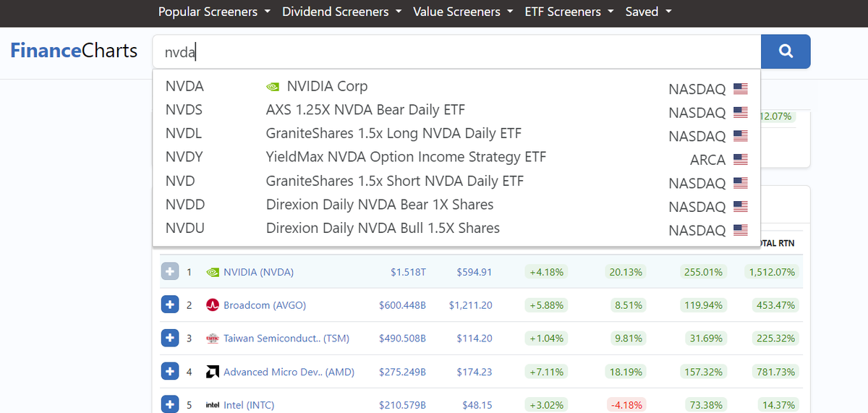The image size is (868, 413).
Task: Add Taiwan Semiconductor using plus icon
Action: tap(170, 338)
